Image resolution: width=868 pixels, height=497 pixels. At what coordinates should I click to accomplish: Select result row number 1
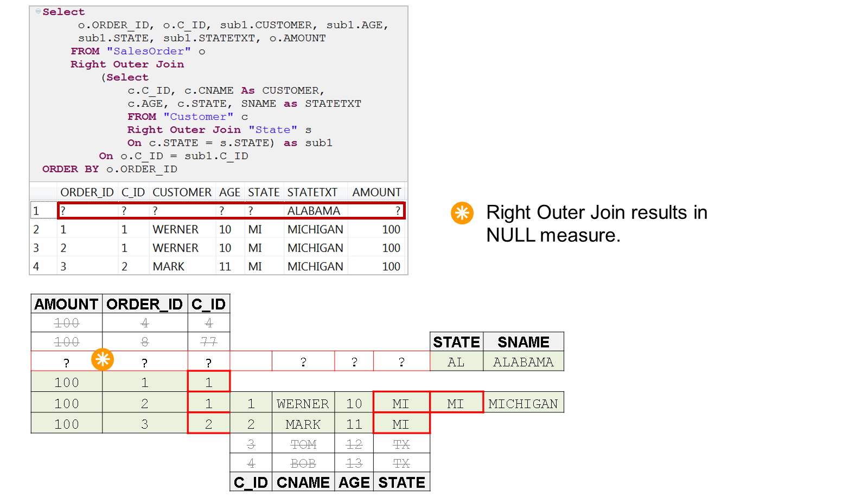pos(36,211)
